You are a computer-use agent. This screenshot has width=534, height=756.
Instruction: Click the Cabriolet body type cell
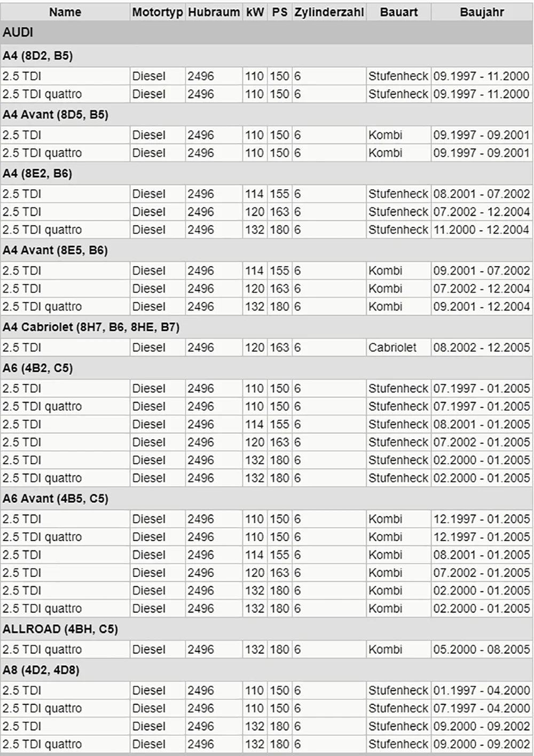398,347
